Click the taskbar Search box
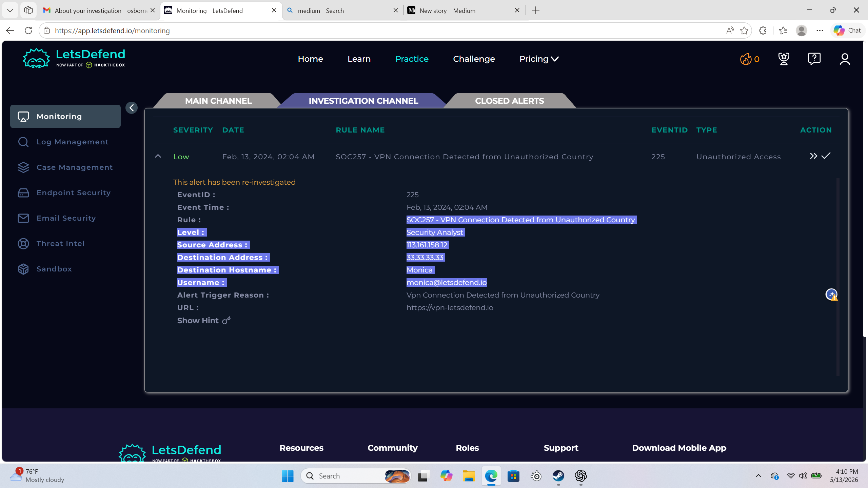This screenshot has width=868, height=488. pyautogui.click(x=355, y=476)
